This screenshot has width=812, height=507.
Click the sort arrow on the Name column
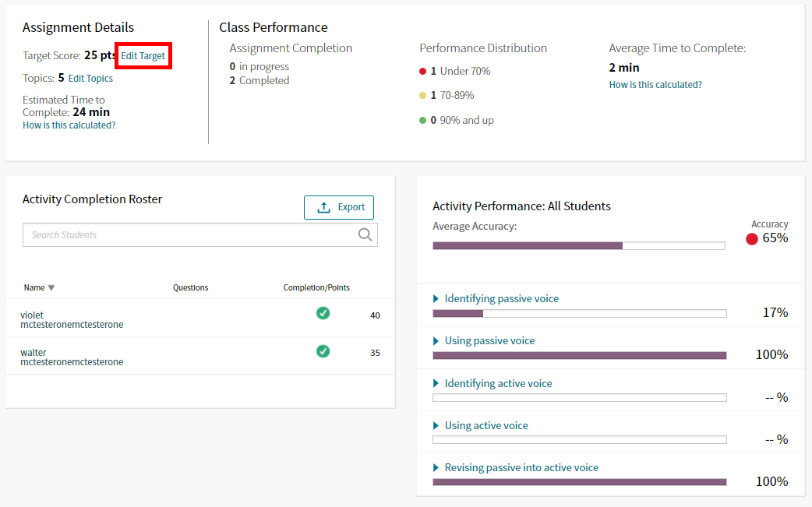pyautogui.click(x=50, y=287)
